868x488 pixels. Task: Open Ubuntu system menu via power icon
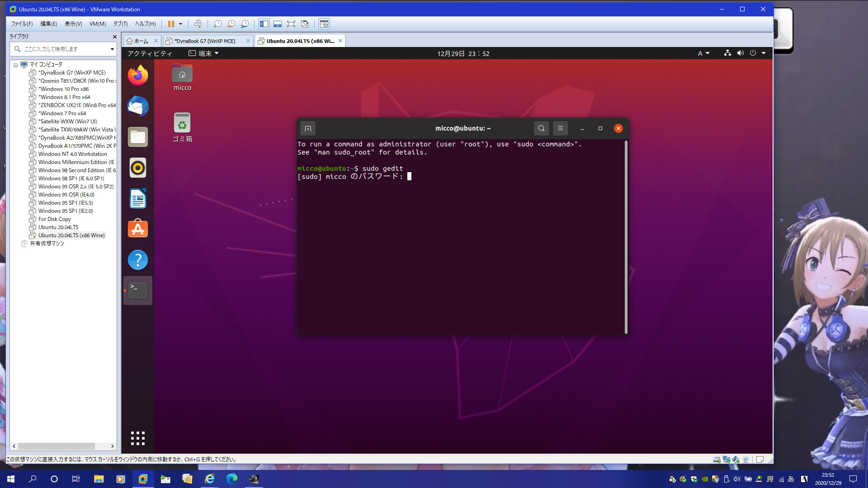point(753,53)
